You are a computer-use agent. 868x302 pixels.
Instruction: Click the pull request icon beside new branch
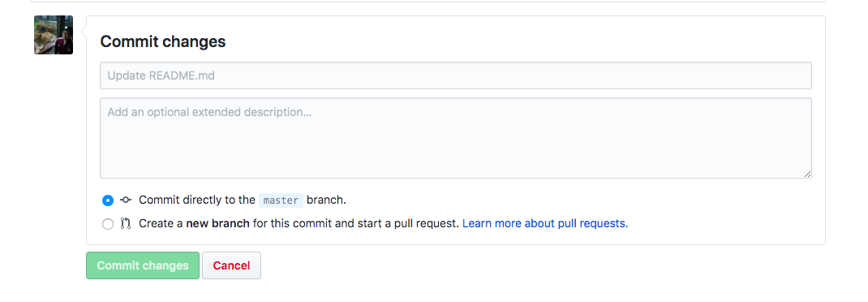(x=126, y=224)
